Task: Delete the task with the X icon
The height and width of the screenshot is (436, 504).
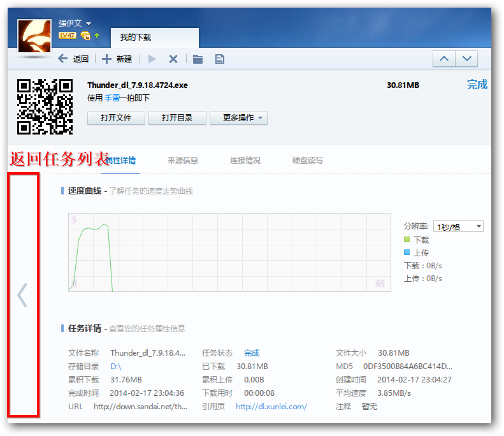Action: click(x=173, y=59)
